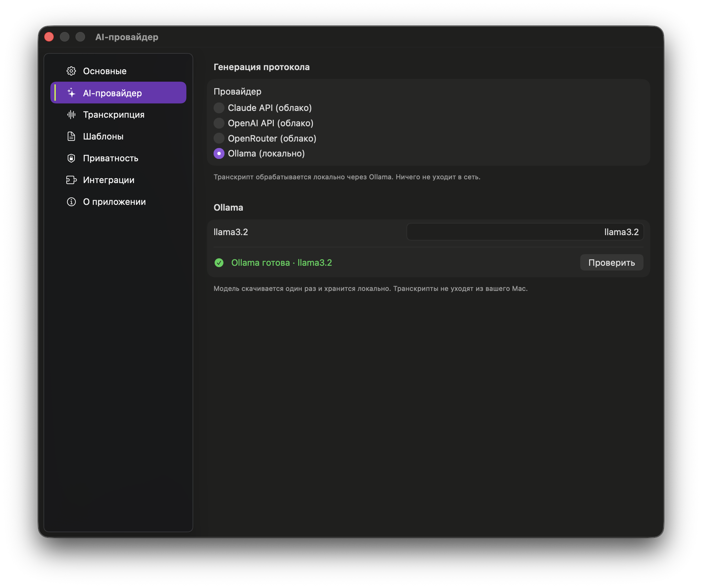Click the Проверить button
The image size is (702, 588).
tap(612, 263)
